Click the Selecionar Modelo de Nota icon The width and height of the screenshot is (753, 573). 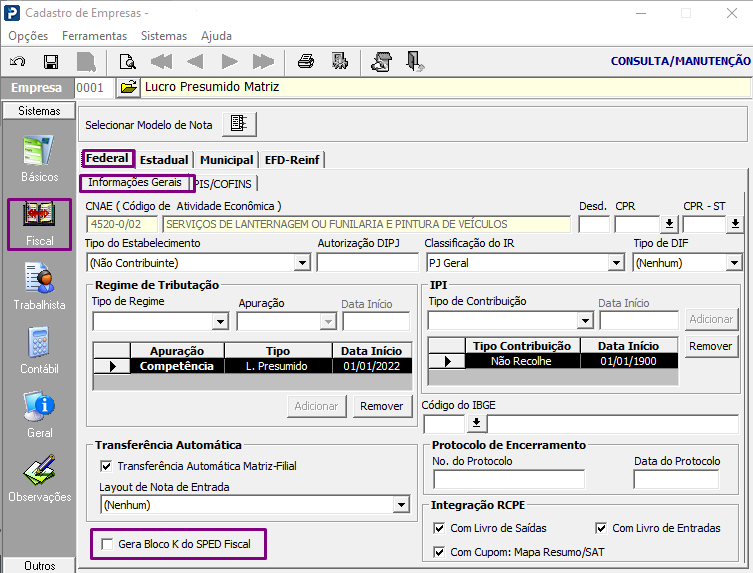239,125
